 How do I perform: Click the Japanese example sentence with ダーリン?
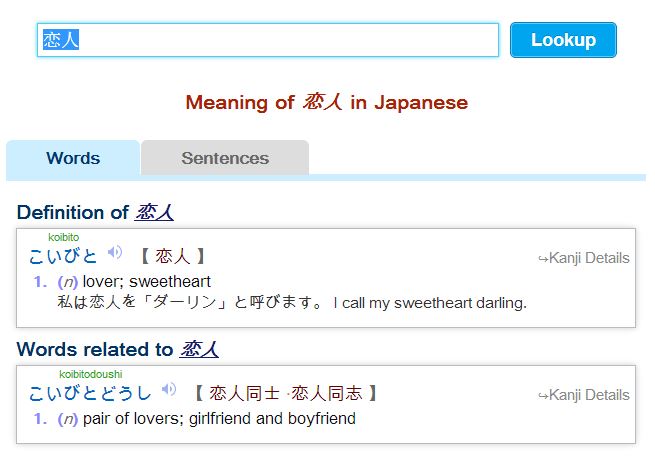190,302
